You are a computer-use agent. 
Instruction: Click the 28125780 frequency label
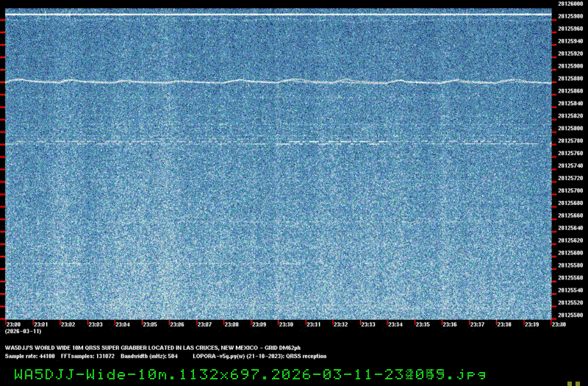point(571,140)
